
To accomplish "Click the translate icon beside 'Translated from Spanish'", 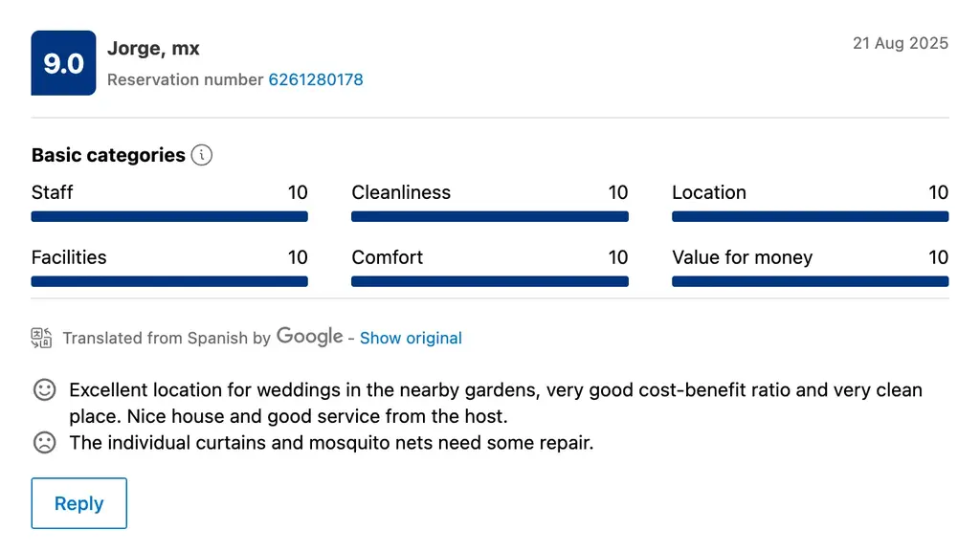I will [42, 338].
